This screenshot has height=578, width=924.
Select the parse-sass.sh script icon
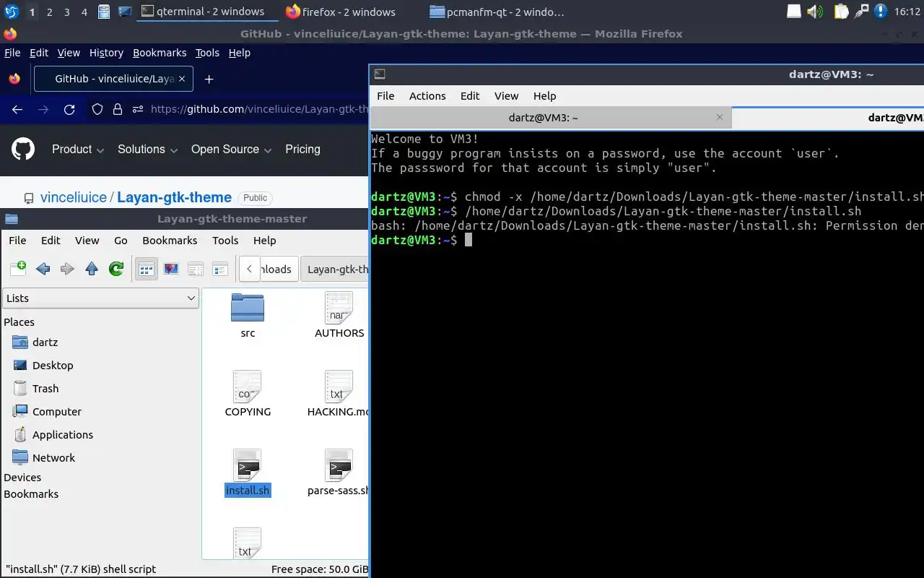coord(339,465)
